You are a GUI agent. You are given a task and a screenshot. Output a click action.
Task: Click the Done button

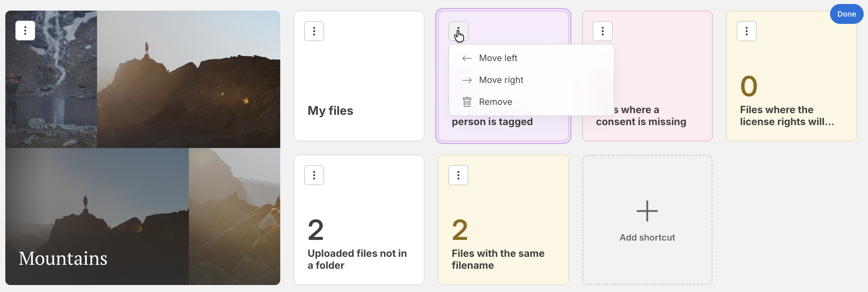846,14
